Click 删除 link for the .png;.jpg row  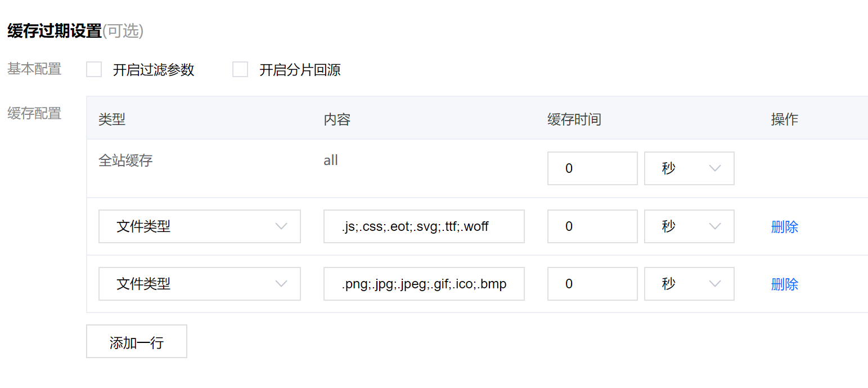pos(785,284)
